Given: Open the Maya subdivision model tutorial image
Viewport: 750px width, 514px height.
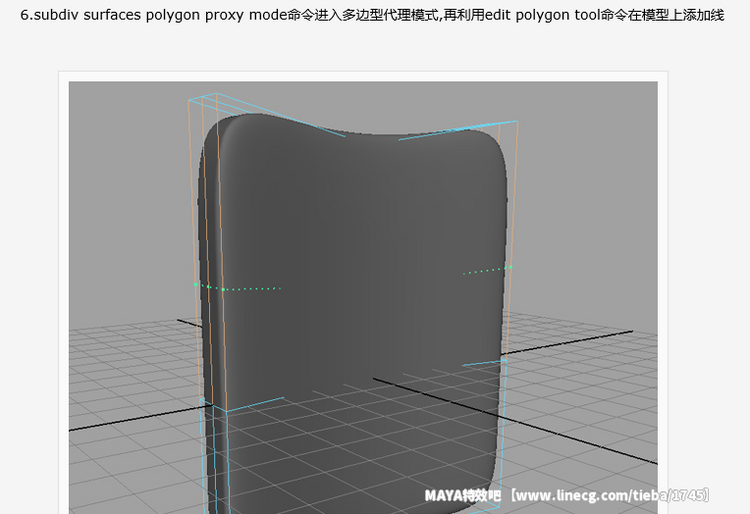Looking at the screenshot, I should click(363, 297).
